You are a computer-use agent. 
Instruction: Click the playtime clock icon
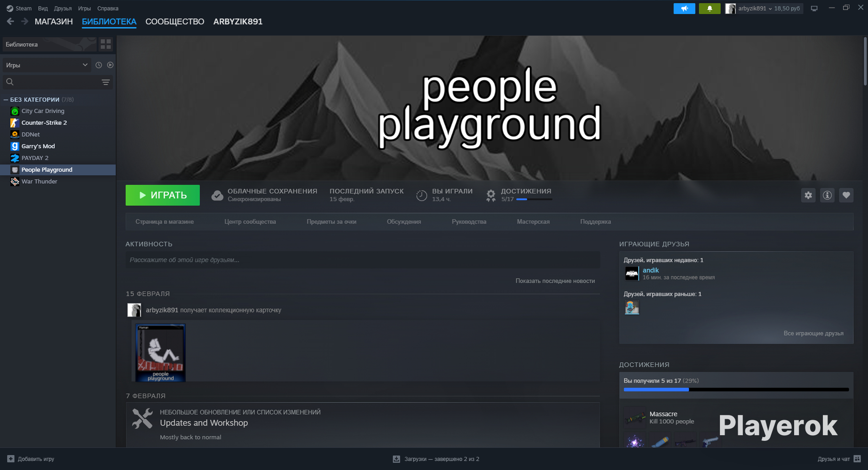pos(422,196)
